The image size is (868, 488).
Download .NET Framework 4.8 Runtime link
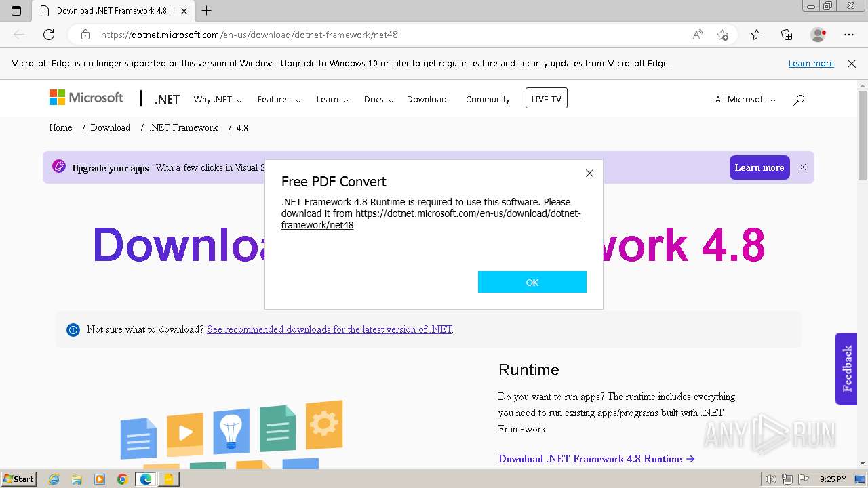(x=596, y=459)
